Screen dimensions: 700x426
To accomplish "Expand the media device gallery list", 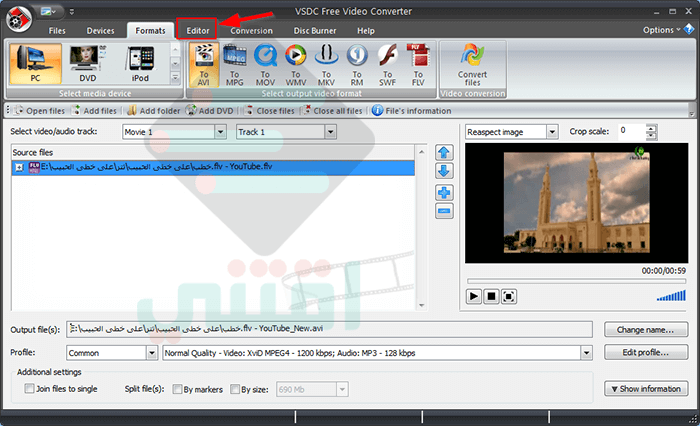I will point(175,78).
